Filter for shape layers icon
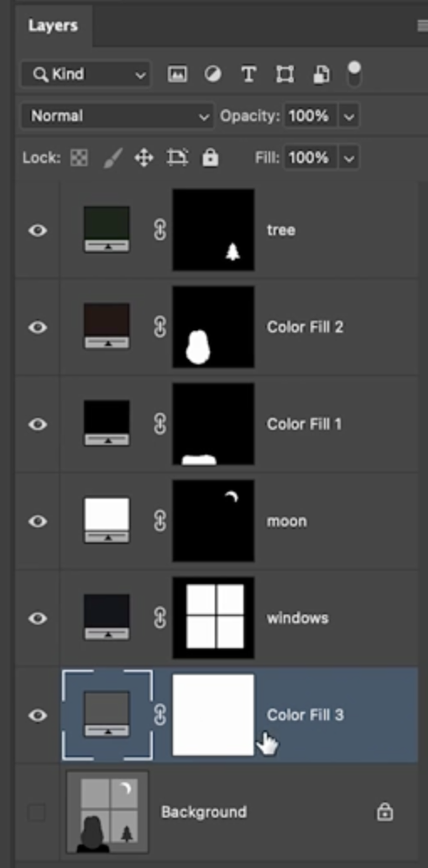Image resolution: width=428 pixels, height=868 pixels. (x=284, y=74)
